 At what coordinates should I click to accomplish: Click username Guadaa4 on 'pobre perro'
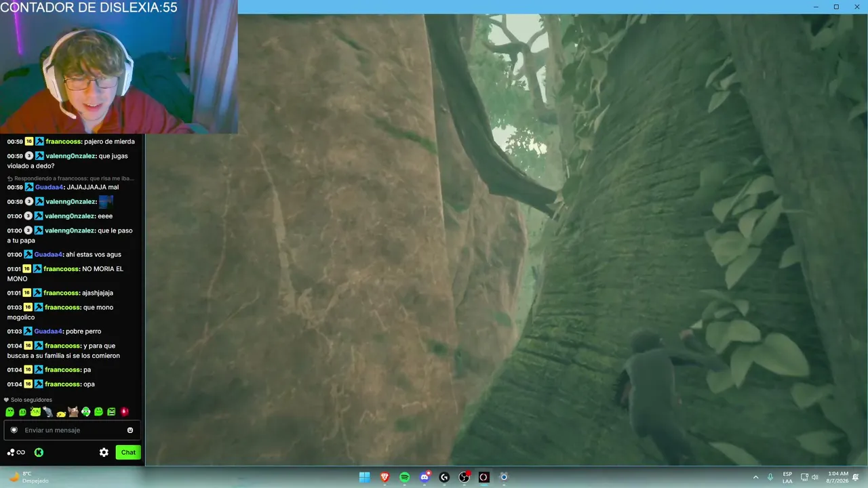(49, 331)
